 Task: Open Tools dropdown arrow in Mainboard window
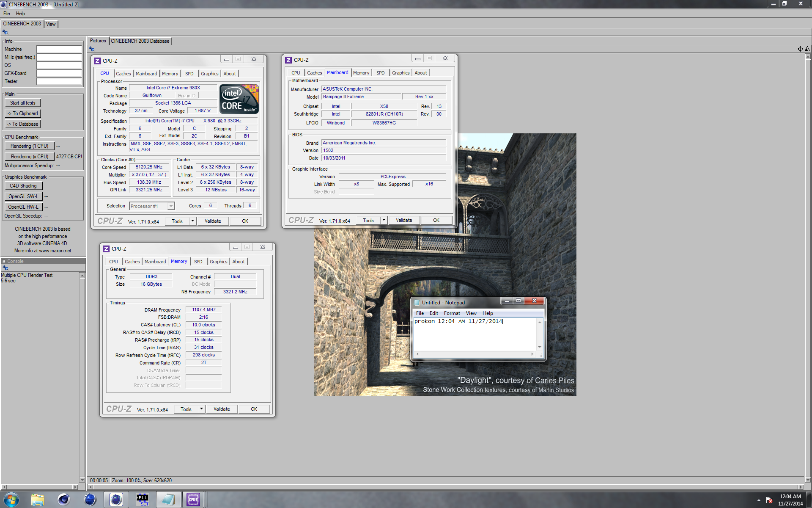point(384,220)
